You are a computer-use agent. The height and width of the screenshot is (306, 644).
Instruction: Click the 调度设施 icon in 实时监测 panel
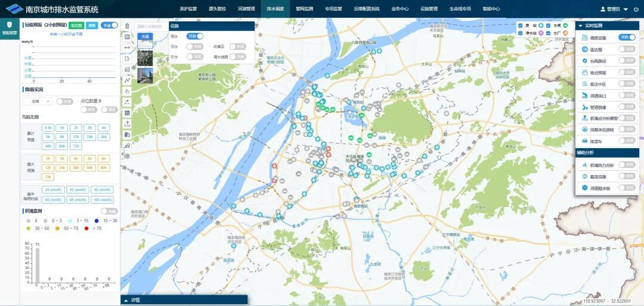pos(584,38)
